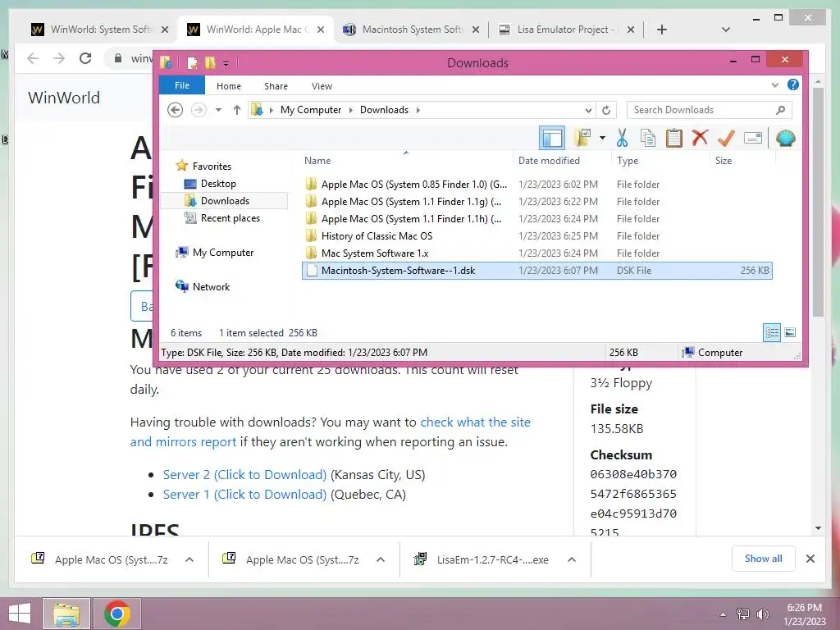Switch to Macintosh System Software tab
Image resolution: width=840 pixels, height=630 pixels.
coord(412,30)
